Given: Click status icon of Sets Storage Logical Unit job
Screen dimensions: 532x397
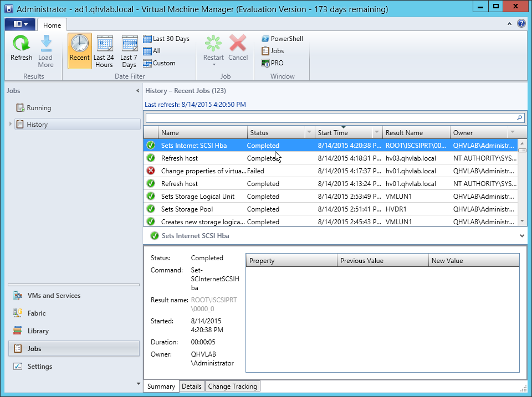Looking at the screenshot, I should (x=151, y=197).
